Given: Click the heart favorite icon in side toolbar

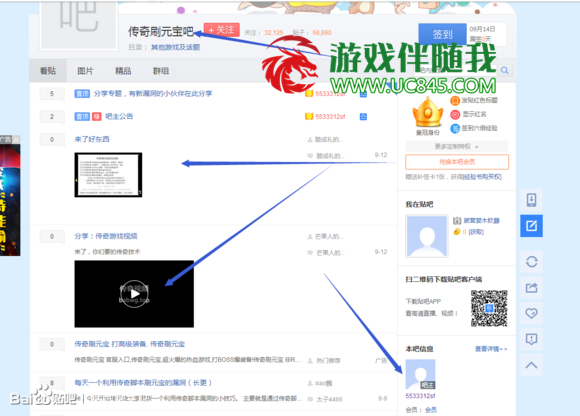Looking at the screenshot, I should click(531, 313).
